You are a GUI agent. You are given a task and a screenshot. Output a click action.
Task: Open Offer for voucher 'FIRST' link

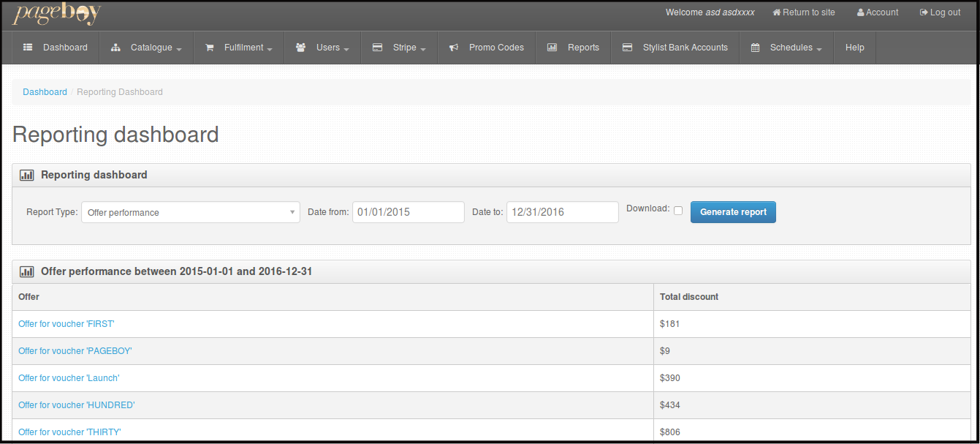67,324
